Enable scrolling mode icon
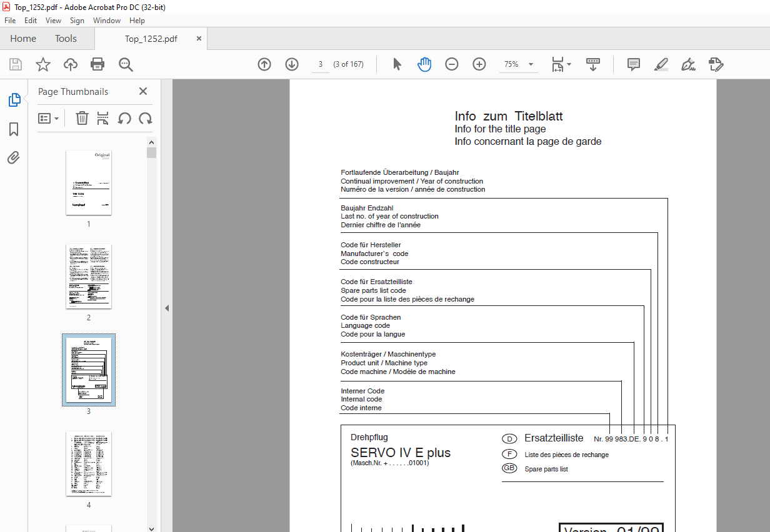770x532 pixels. coord(593,64)
